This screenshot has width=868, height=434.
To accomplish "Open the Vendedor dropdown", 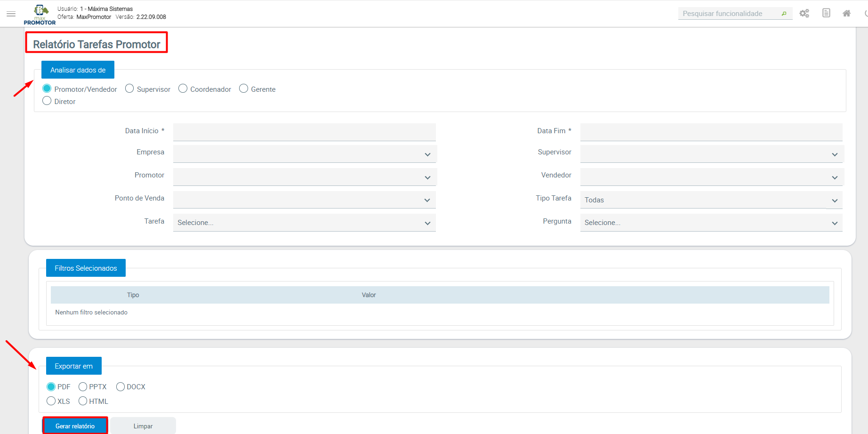I will (x=711, y=177).
